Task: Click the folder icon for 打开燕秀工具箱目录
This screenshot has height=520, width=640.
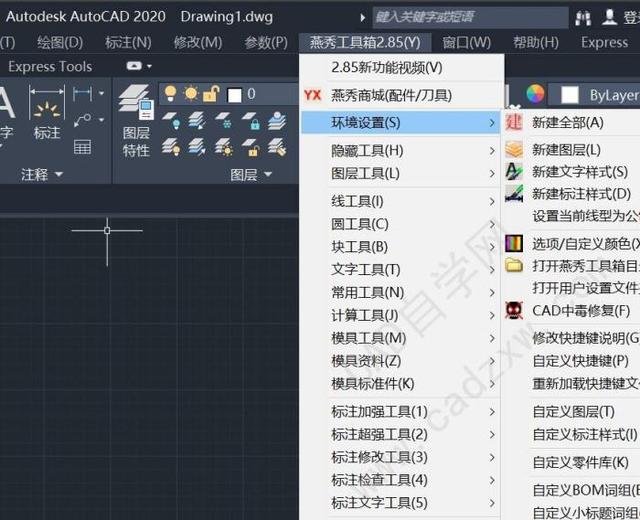Action: click(514, 265)
